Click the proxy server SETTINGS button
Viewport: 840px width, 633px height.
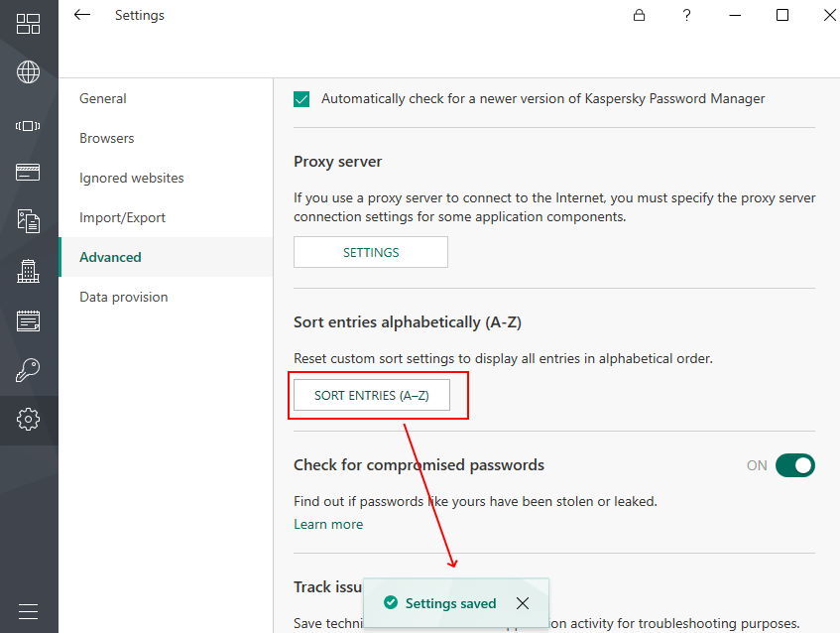coord(371,252)
